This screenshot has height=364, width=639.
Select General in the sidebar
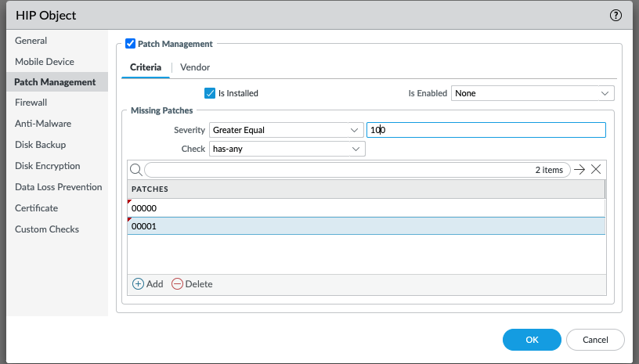pyautogui.click(x=31, y=41)
